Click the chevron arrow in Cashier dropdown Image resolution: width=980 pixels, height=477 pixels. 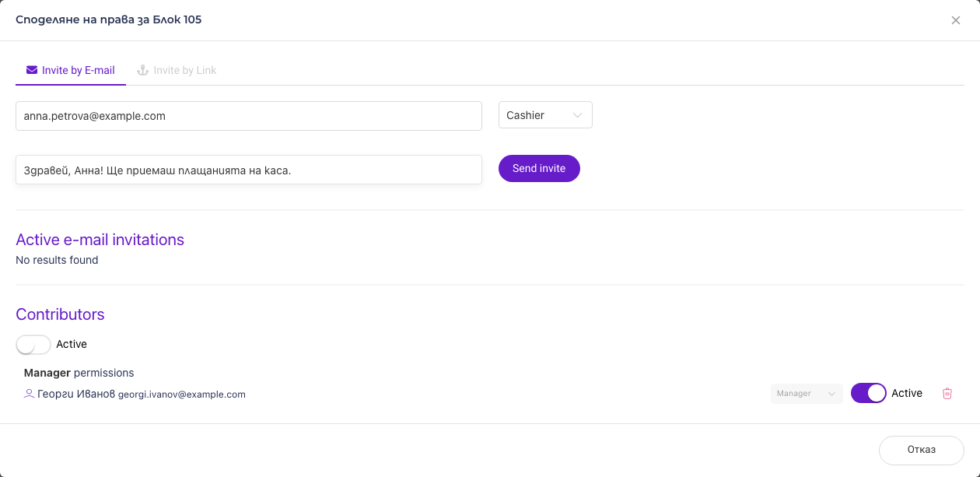coord(577,115)
